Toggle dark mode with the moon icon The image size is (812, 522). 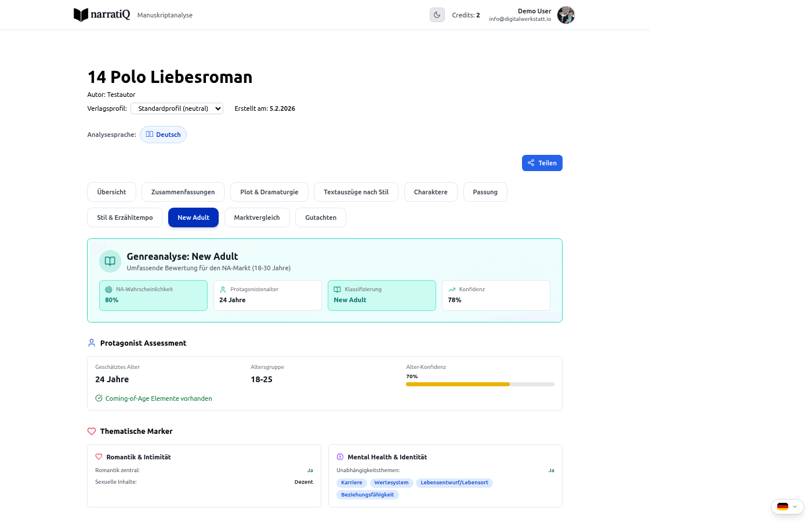(x=437, y=14)
